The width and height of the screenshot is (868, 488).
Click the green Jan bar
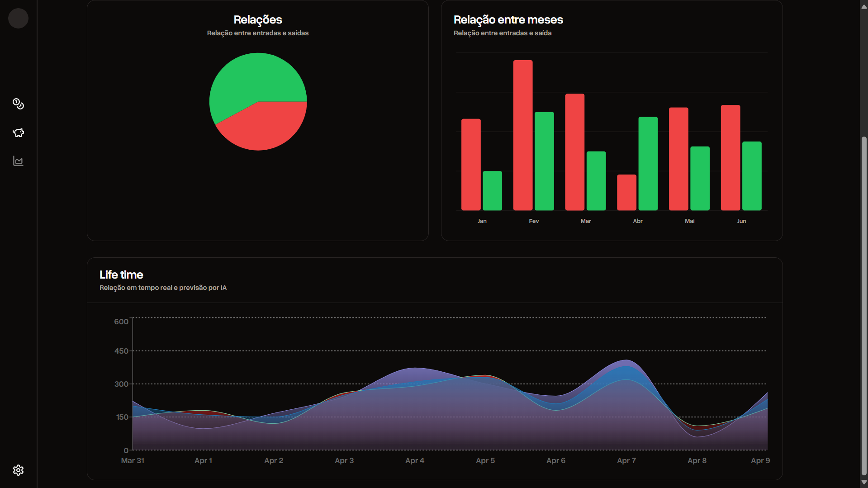492,191
